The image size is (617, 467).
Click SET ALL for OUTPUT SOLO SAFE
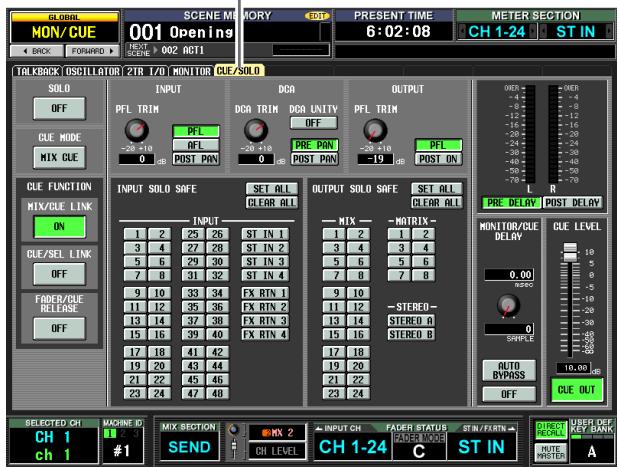[x=437, y=189]
